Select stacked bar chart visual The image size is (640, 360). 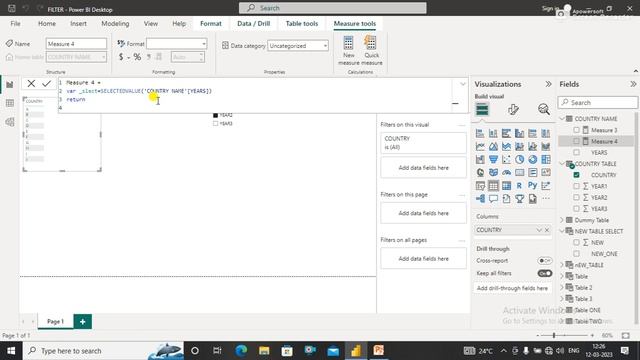point(480,133)
